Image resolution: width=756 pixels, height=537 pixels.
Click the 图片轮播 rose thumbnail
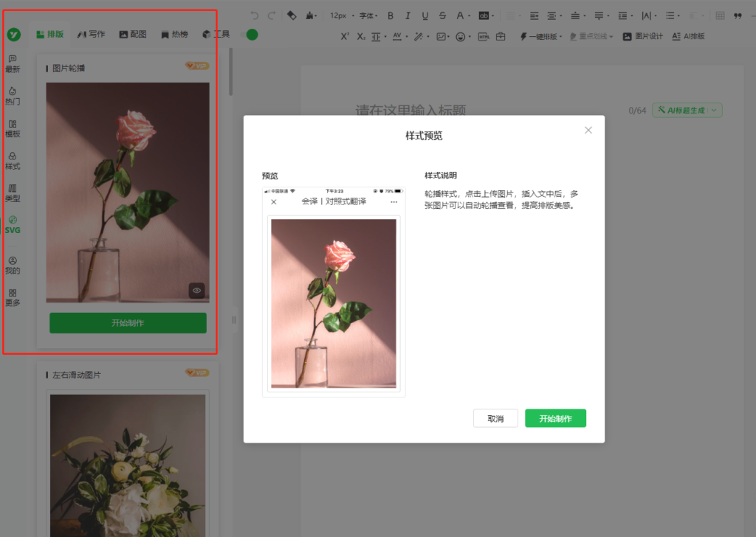pyautogui.click(x=128, y=193)
